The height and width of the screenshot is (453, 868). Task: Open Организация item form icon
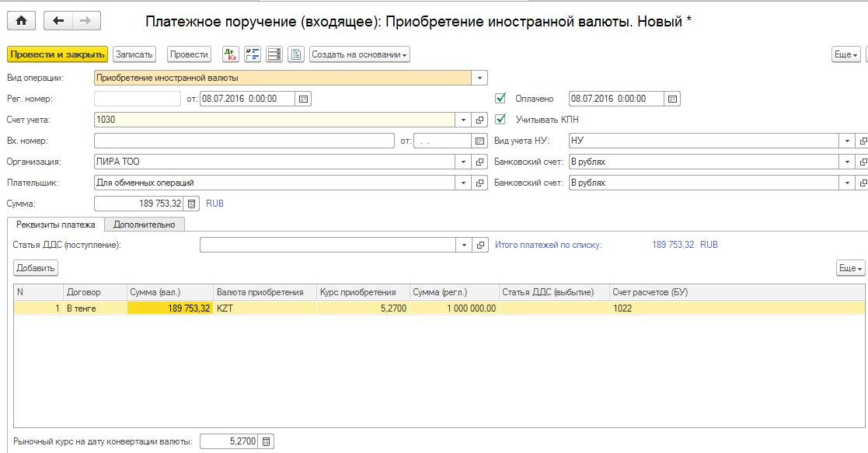(x=479, y=162)
